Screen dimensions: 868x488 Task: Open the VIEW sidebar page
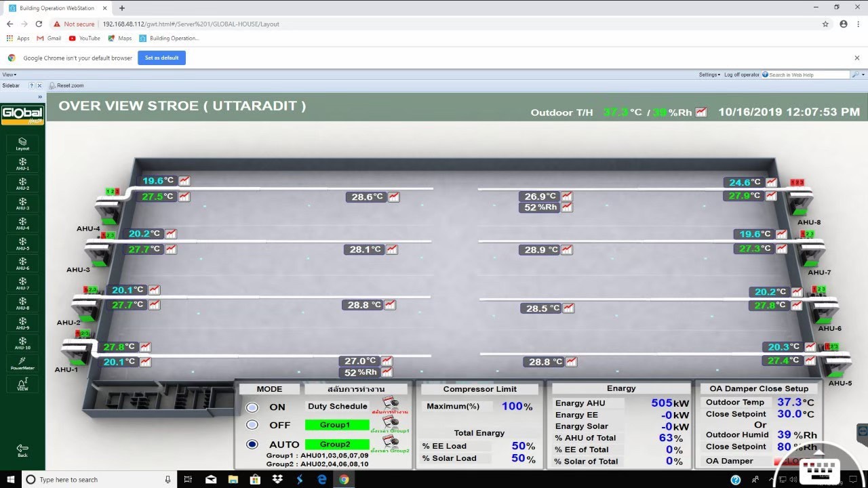tap(22, 384)
